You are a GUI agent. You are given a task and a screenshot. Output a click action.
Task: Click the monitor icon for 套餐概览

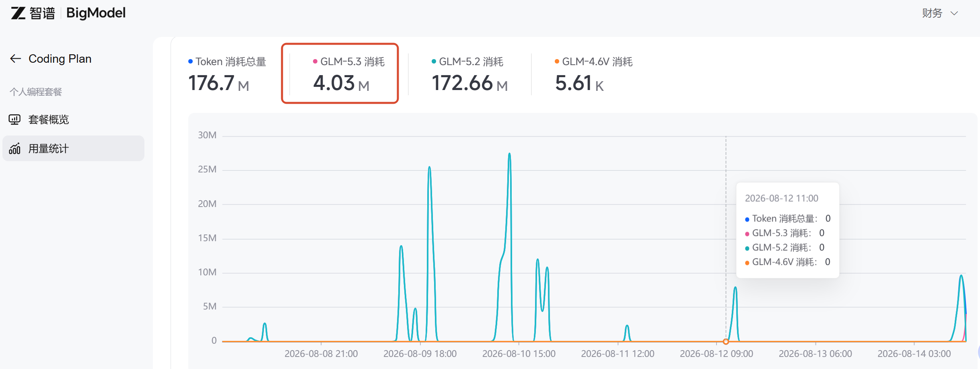(14, 119)
